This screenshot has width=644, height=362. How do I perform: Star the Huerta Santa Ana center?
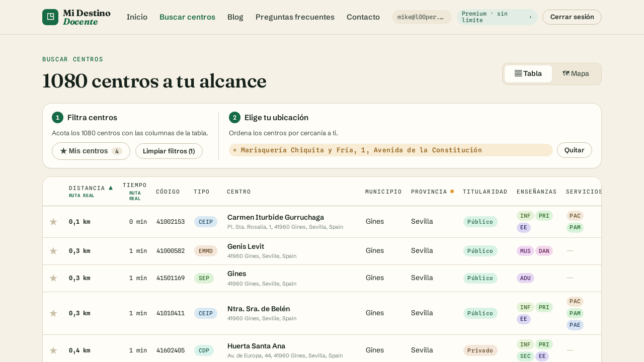53,350
